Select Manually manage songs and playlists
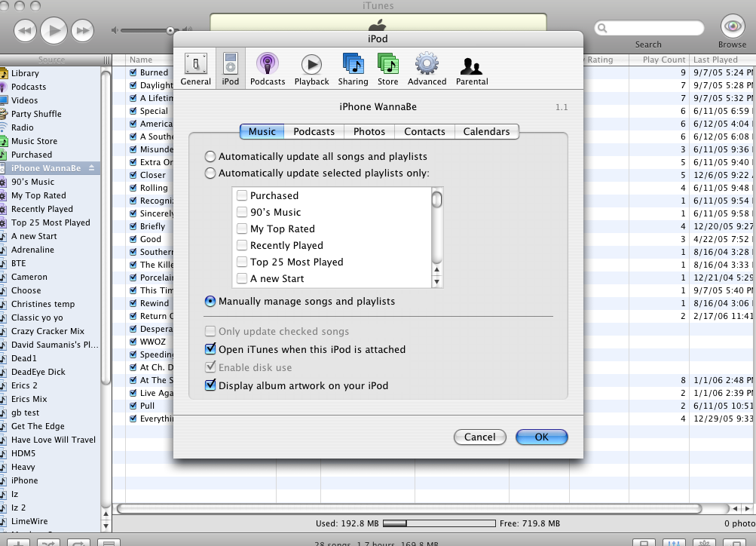This screenshot has height=546, width=756. pos(210,302)
